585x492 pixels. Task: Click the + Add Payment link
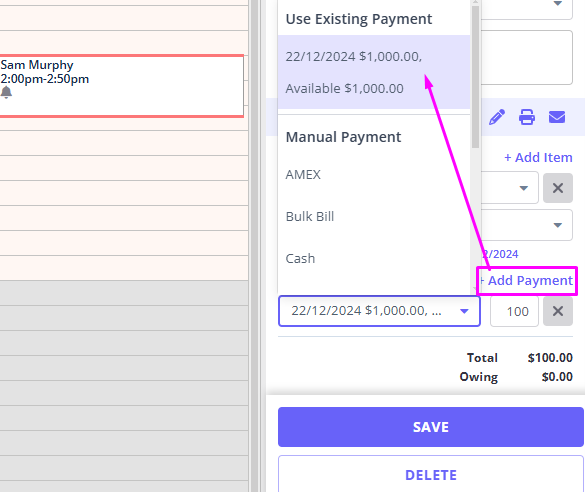[x=527, y=281]
